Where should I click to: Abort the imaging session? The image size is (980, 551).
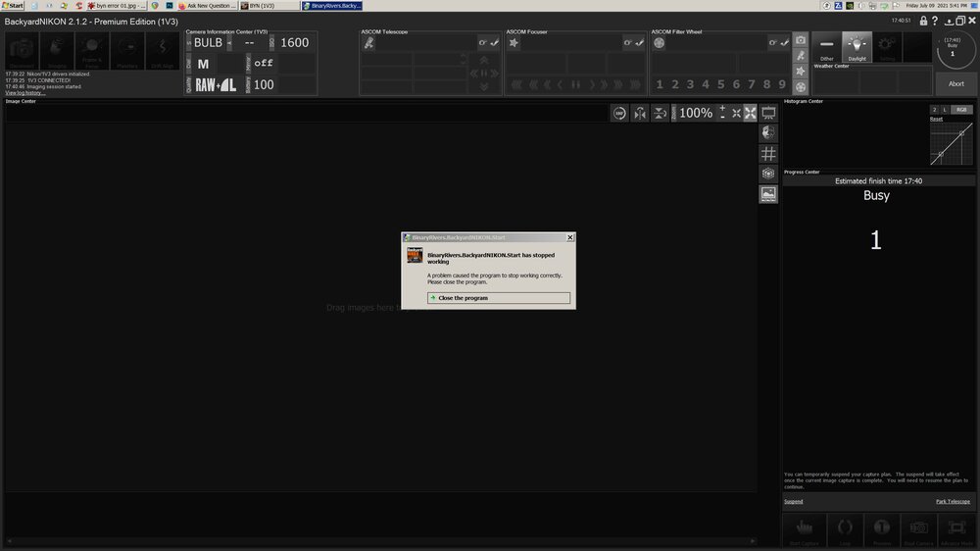(955, 83)
